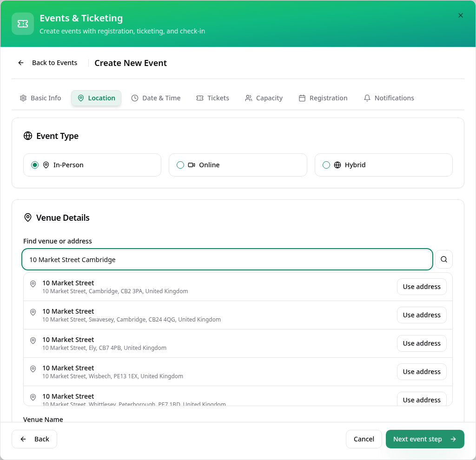Use address for Ely CB7 4PB

tap(422, 343)
